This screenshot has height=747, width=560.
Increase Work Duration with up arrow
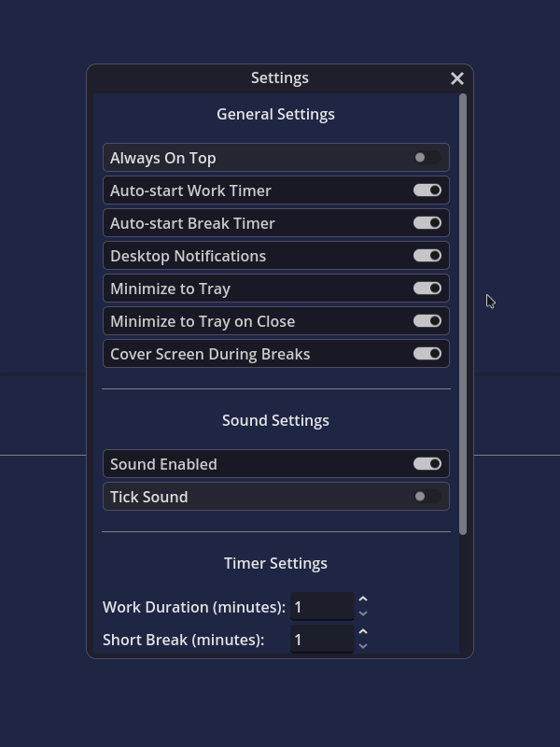point(363,599)
